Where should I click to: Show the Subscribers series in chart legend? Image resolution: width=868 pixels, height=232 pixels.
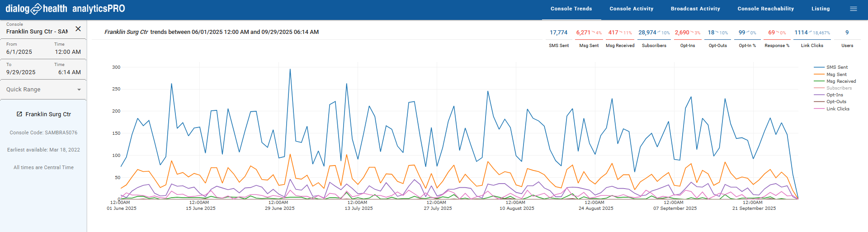839,88
